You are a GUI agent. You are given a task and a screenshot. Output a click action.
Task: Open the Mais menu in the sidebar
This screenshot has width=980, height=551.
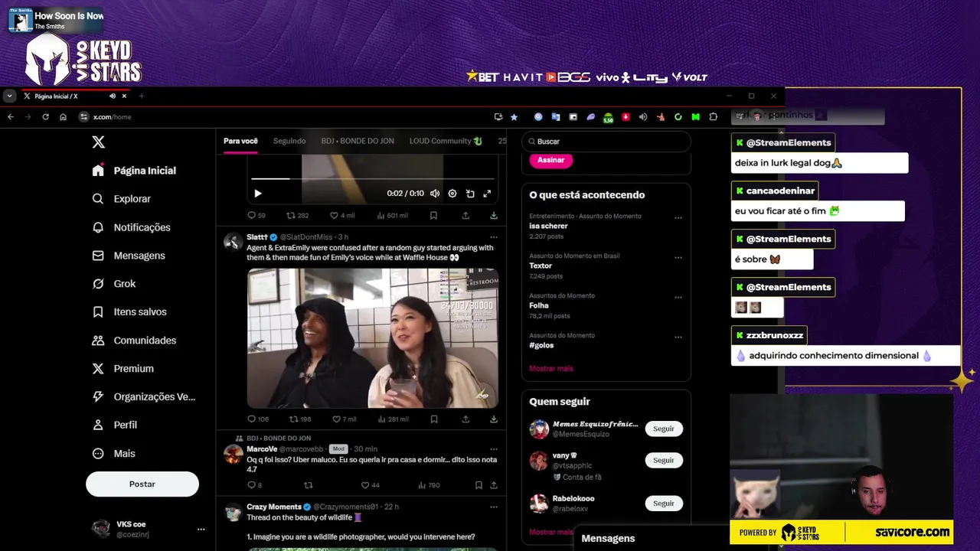(113, 453)
